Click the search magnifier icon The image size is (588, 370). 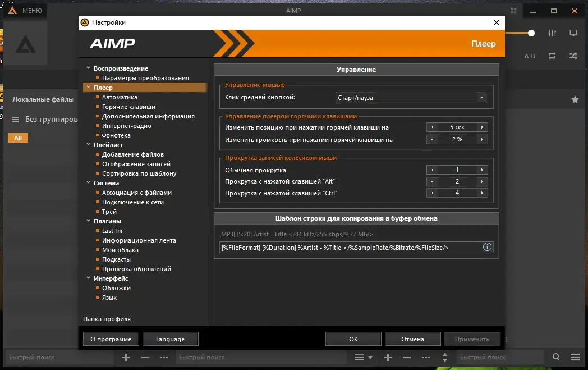(555, 357)
